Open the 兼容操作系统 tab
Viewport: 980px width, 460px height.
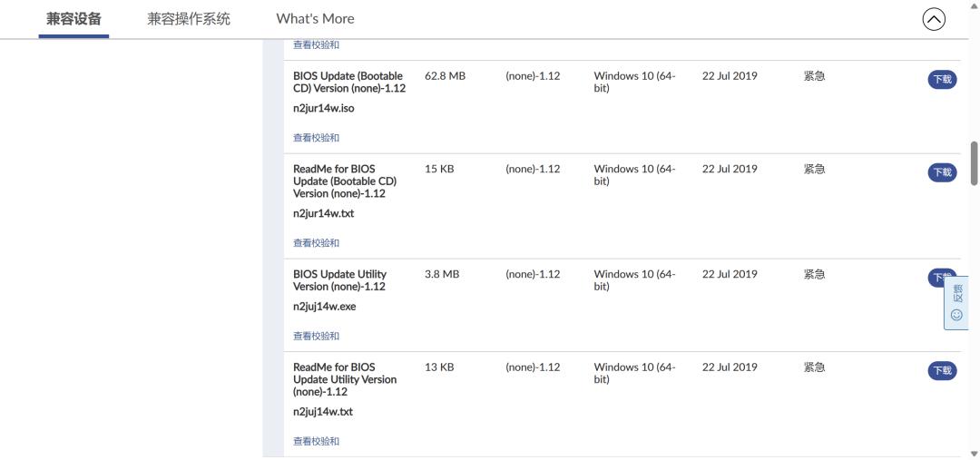[189, 19]
